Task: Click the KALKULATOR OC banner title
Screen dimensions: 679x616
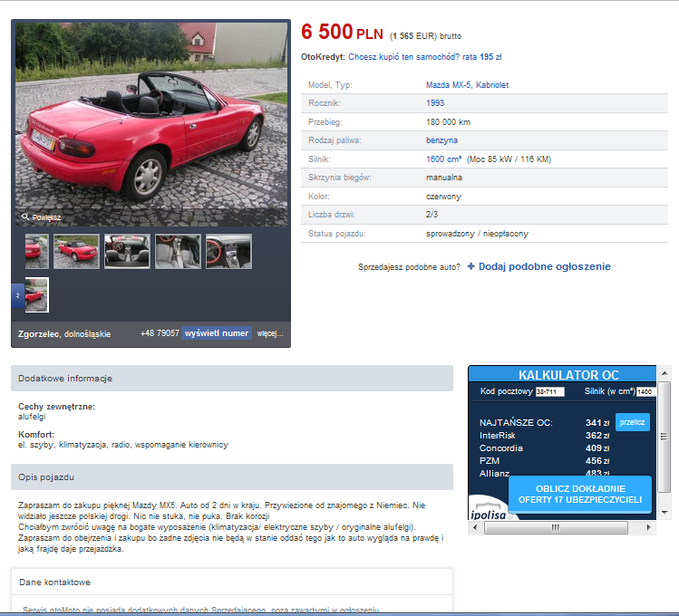Action: [x=568, y=375]
